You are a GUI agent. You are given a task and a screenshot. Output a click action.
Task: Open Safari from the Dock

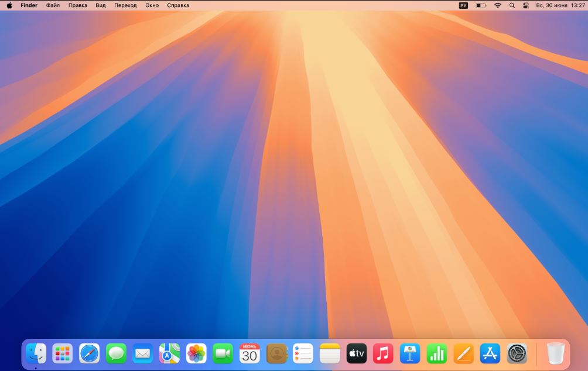pos(88,353)
